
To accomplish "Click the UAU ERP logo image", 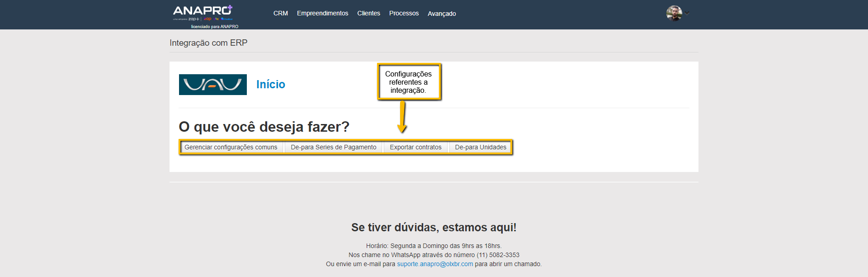I will click(x=212, y=85).
